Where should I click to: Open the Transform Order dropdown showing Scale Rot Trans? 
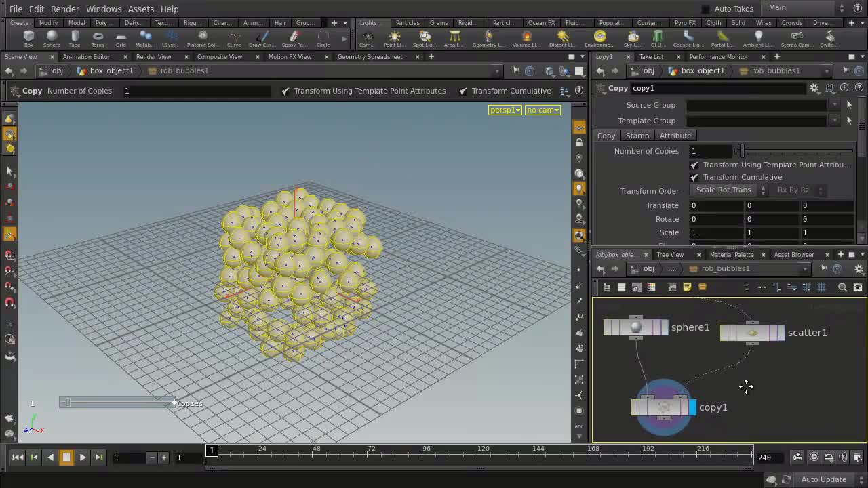(x=726, y=190)
